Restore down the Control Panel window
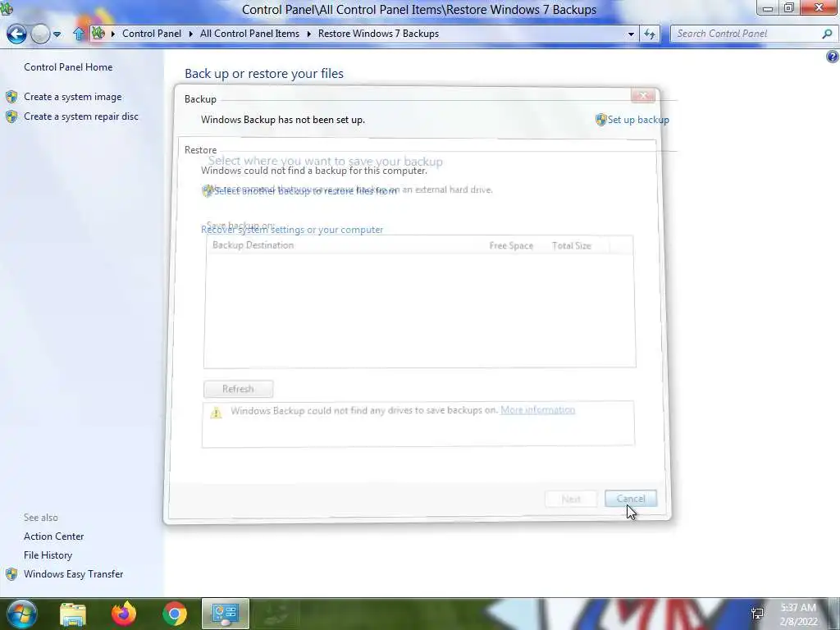This screenshot has height=630, width=840. pyautogui.click(x=788, y=8)
